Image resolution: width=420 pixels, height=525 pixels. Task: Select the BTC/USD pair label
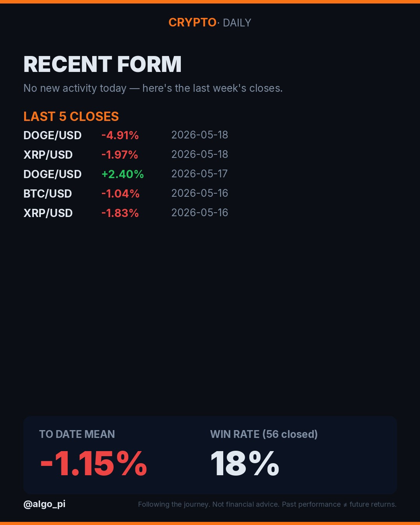tap(47, 194)
